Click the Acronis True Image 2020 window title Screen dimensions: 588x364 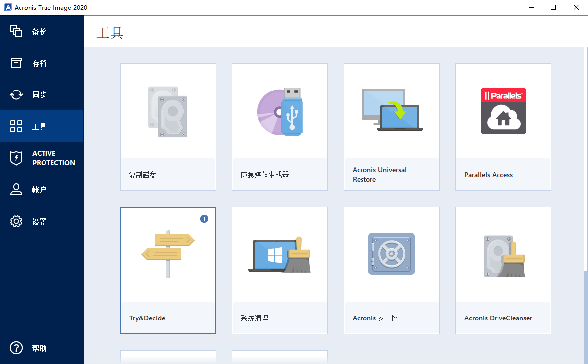click(51, 7)
